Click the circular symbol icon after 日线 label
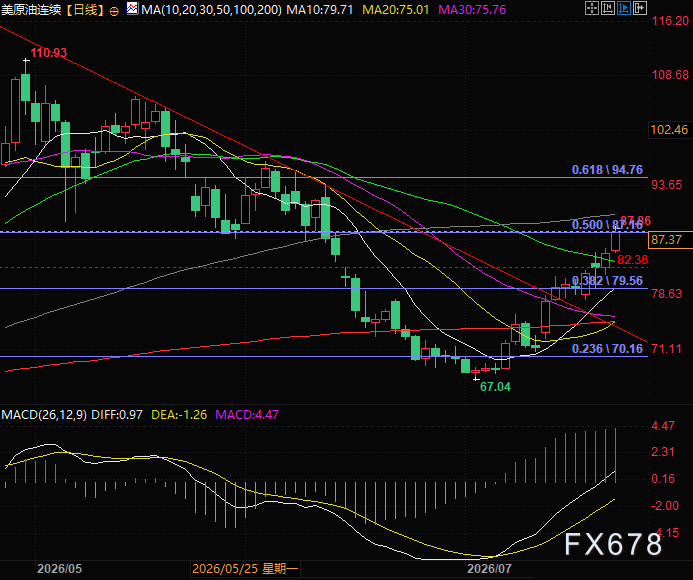The height and width of the screenshot is (580, 693). 114,11
